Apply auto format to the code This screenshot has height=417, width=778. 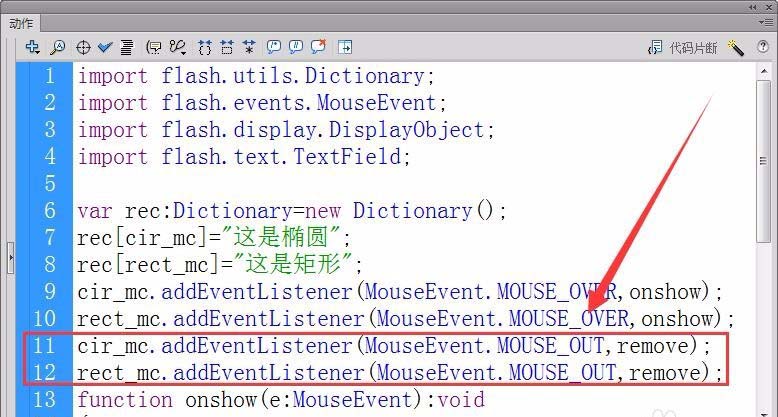127,48
